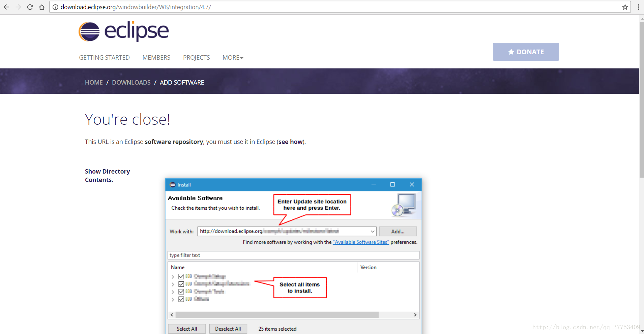Click the DONATE button

pyautogui.click(x=526, y=52)
